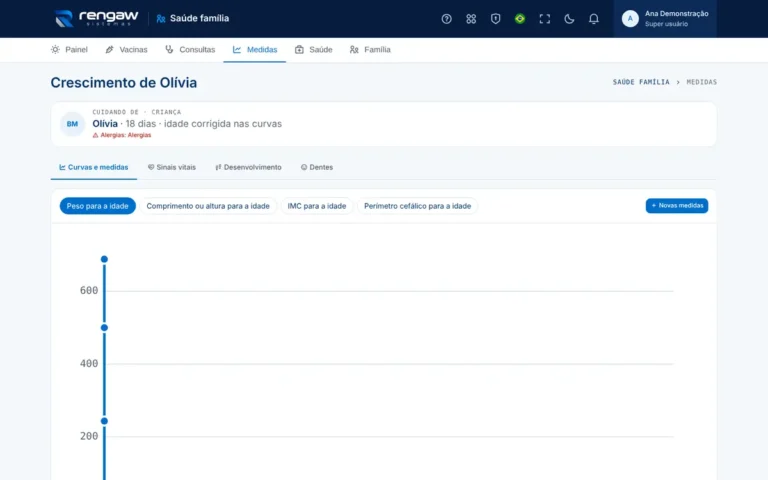Click the user avatar circle A
The height and width of the screenshot is (480, 768).
pos(630,19)
